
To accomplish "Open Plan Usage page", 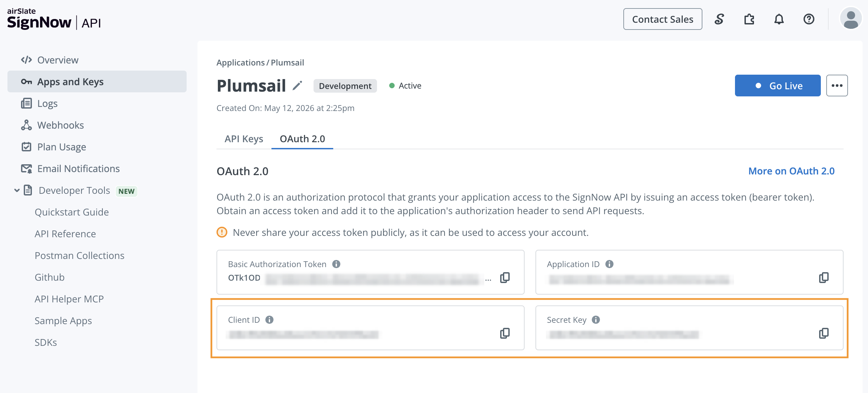I will click(61, 147).
